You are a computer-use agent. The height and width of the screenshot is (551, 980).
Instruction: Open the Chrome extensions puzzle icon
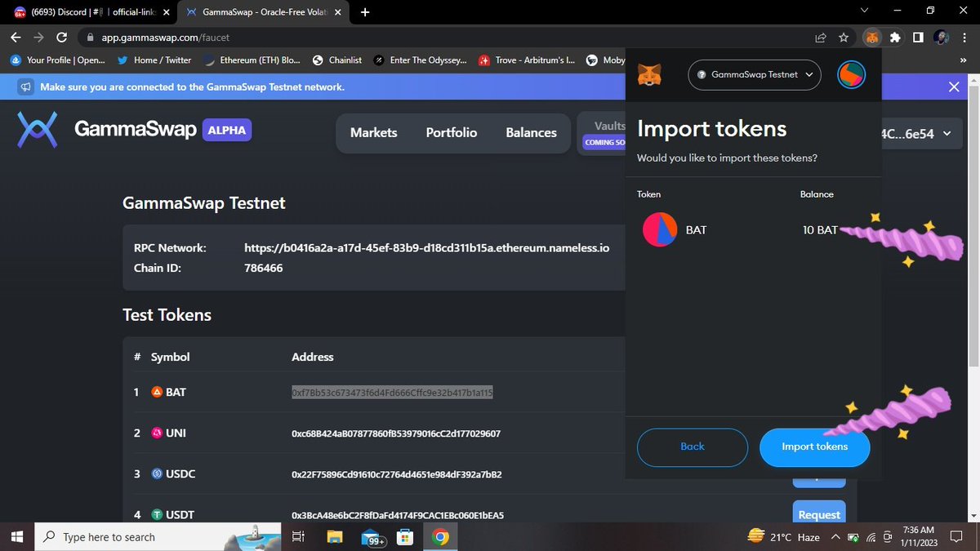(x=896, y=38)
